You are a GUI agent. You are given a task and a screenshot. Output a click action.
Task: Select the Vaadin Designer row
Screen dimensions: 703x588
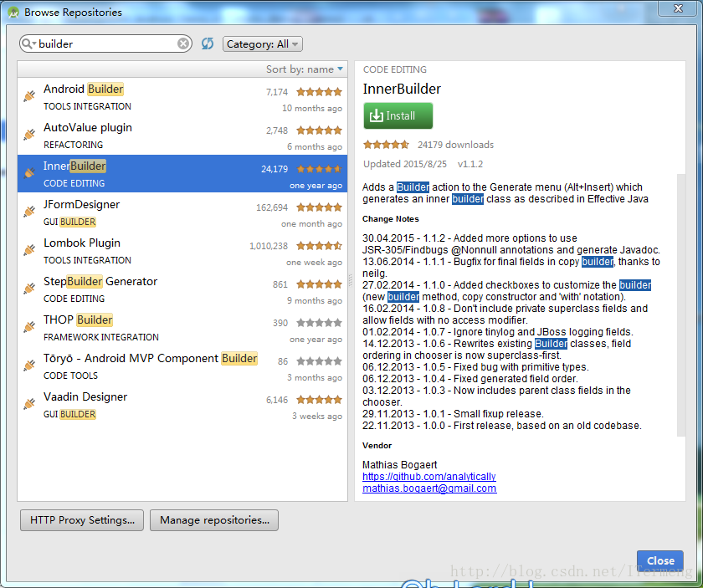coord(182,405)
